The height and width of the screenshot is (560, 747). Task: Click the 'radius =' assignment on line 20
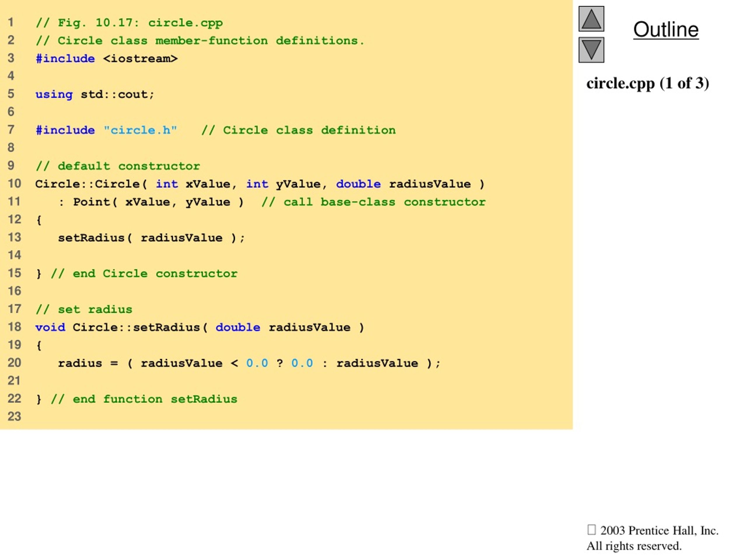point(88,363)
